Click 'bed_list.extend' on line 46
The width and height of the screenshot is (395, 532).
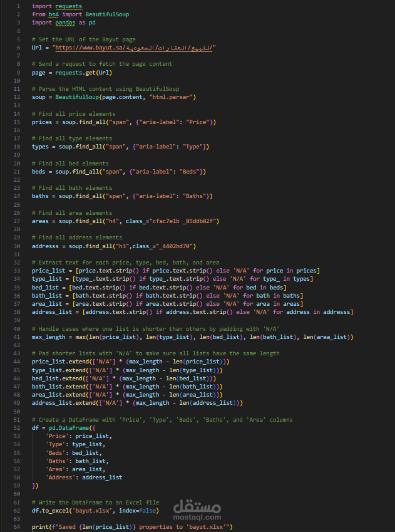57,378
